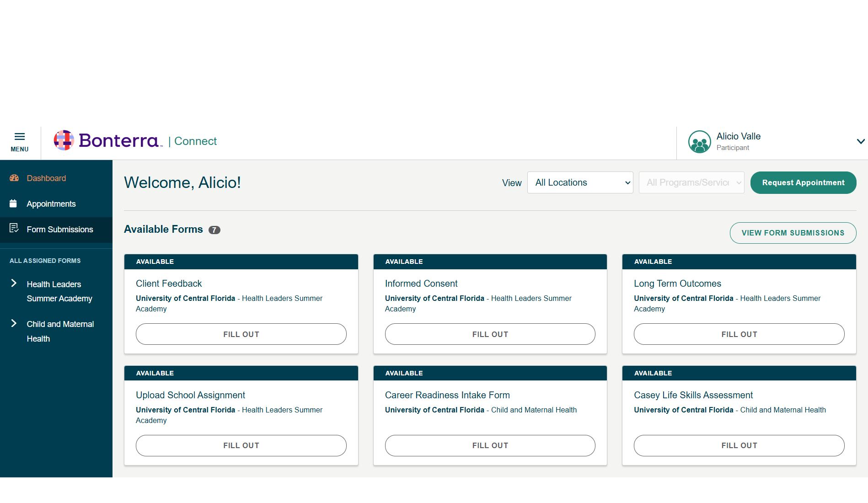Fill out the Casey Life Skills Assessment
The height and width of the screenshot is (503, 868).
[739, 445]
